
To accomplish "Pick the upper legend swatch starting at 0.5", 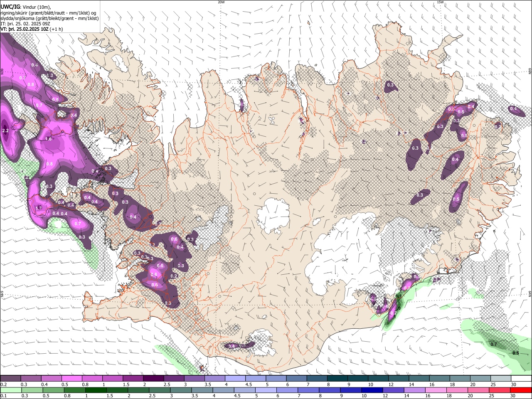I will 71,378.
